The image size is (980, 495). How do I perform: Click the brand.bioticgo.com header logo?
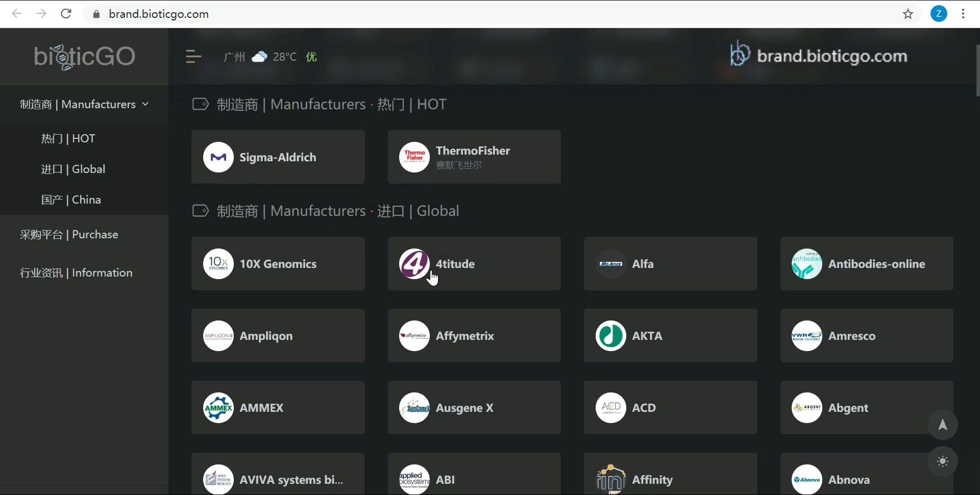click(819, 55)
